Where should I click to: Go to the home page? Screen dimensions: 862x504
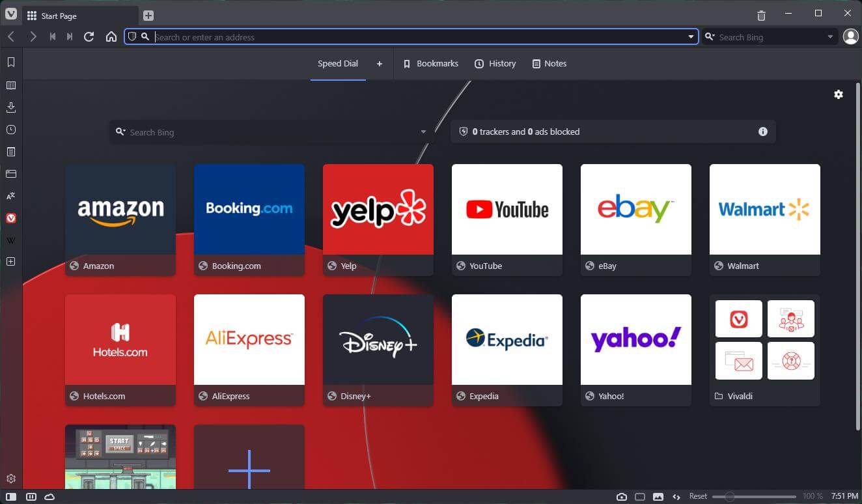point(111,37)
